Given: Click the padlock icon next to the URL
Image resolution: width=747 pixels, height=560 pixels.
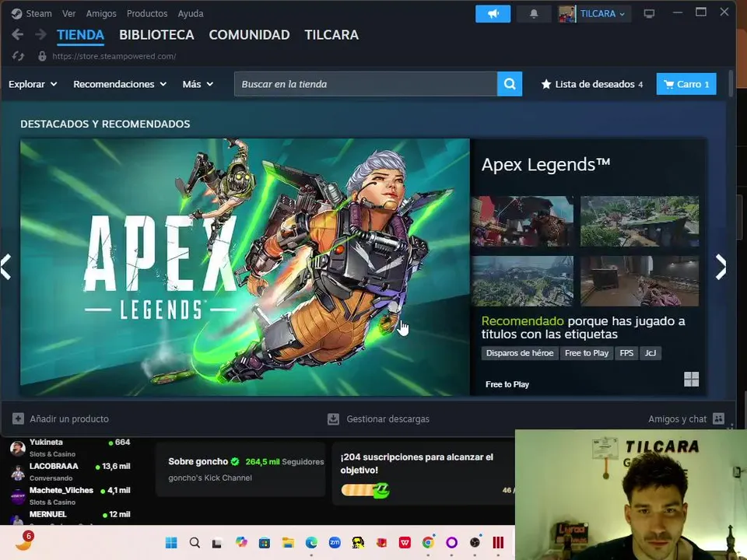Looking at the screenshot, I should (x=42, y=56).
